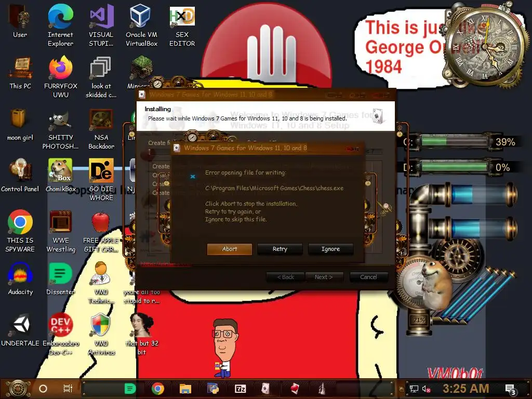Screen dimensions: 532x399
Task: Select Embarcadero Dev-C++ desktop icon
Action: pyautogui.click(x=61, y=335)
